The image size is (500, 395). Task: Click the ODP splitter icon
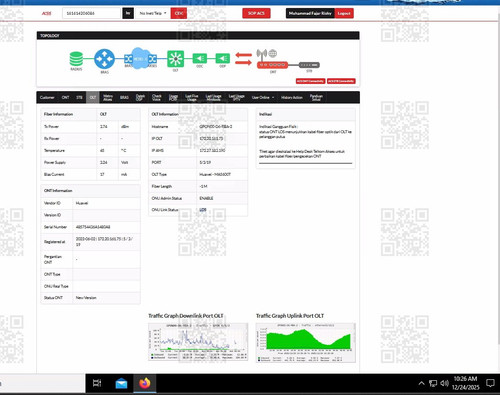[223, 58]
